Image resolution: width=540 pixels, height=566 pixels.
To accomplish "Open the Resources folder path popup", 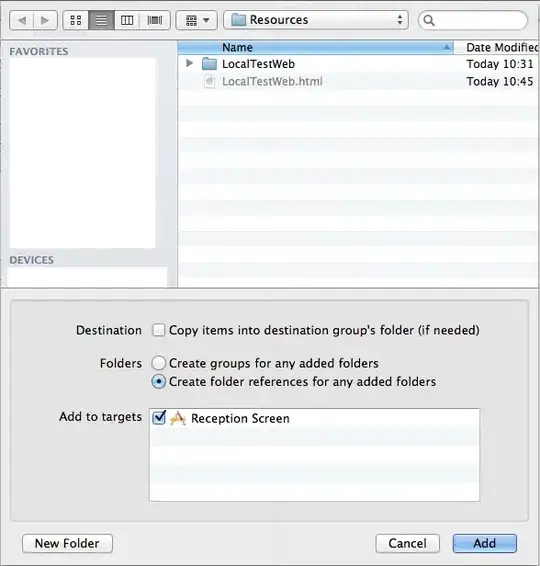I will (316, 20).
